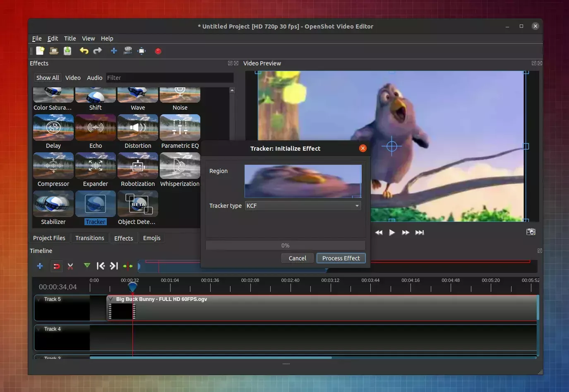Select the Save Project icon

pyautogui.click(x=67, y=51)
